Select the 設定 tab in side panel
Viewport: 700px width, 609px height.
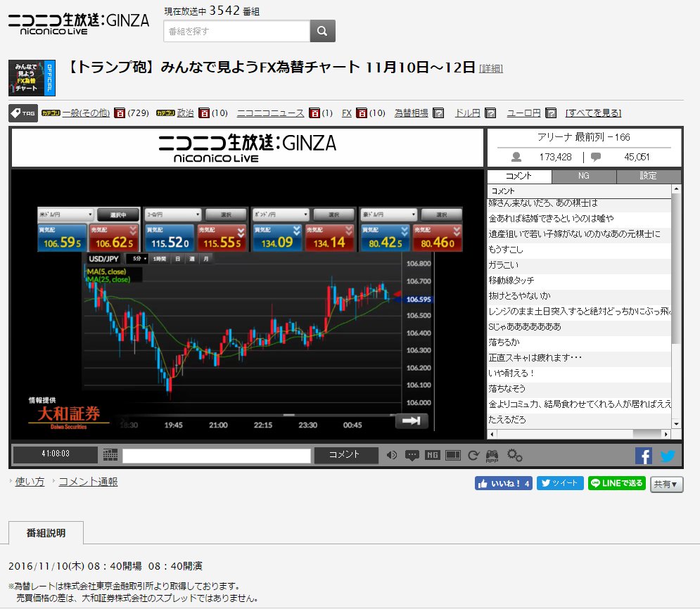[649, 177]
